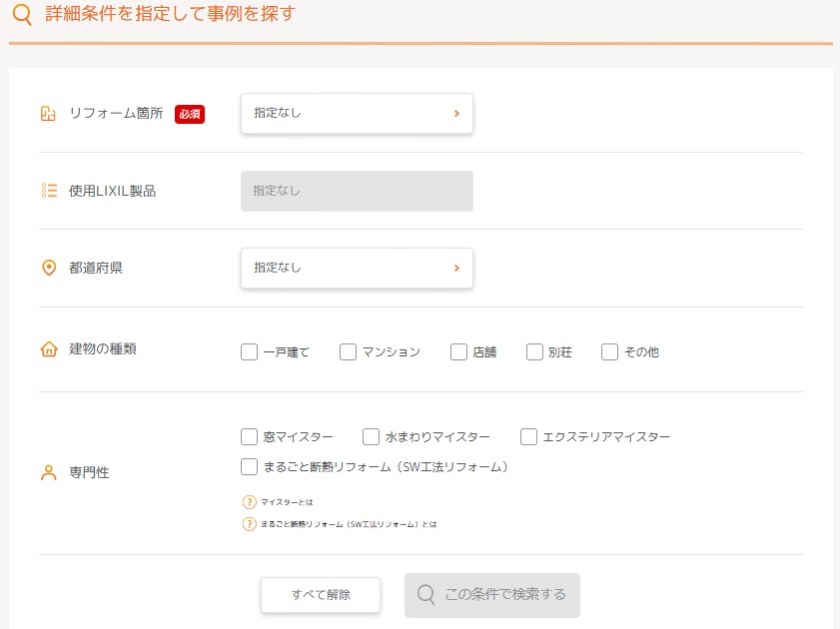This screenshot has width=840, height=629.
Task: Click the 使用LIXIL製品 list icon
Action: pos(49,191)
